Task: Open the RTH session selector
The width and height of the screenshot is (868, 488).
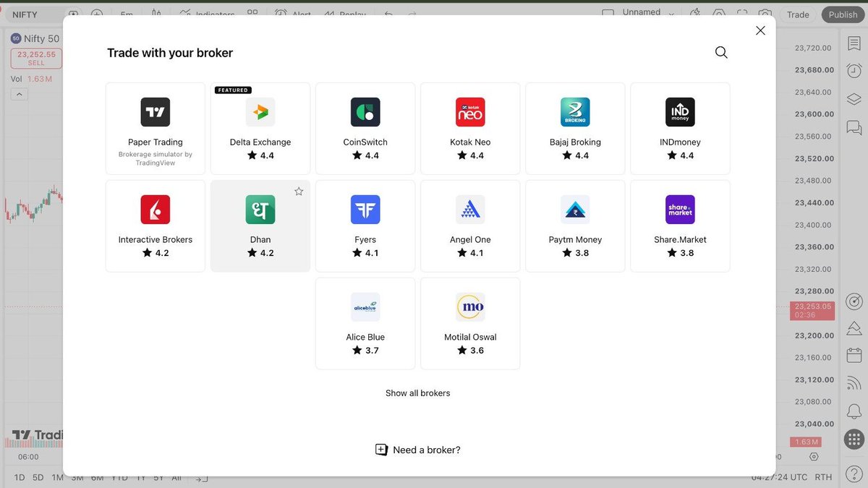Action: (x=823, y=477)
